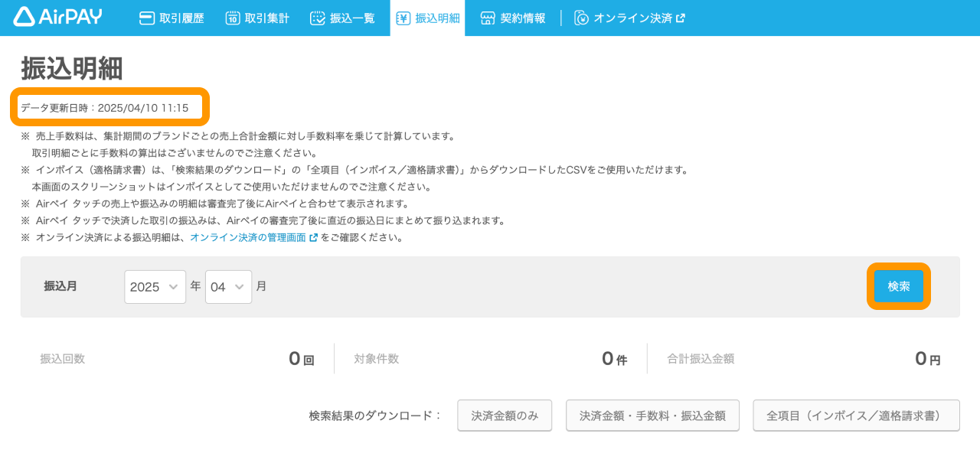Click the オンライン決済 icon in the header
Screen dimensions: 980x450
582,18
